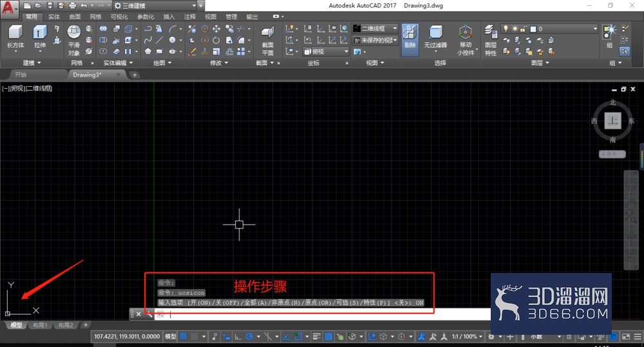Expand the 修改 panel
This screenshot has width=644, height=347.
(219, 63)
